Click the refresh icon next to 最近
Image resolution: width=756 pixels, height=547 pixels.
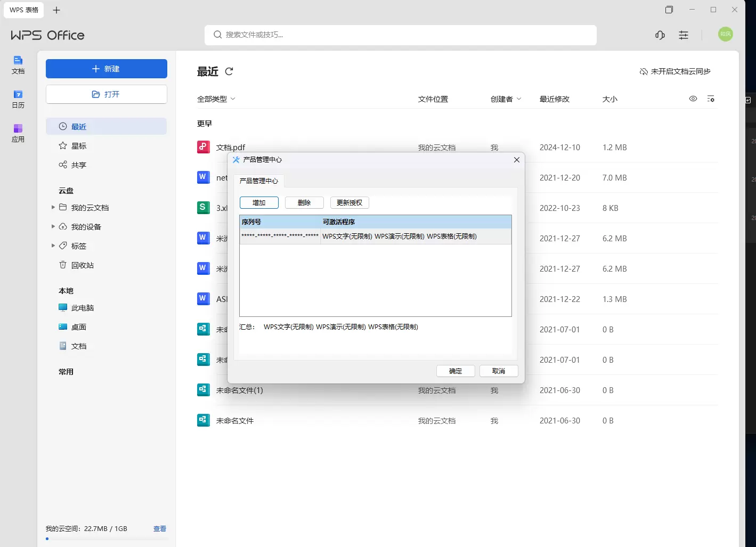229,71
